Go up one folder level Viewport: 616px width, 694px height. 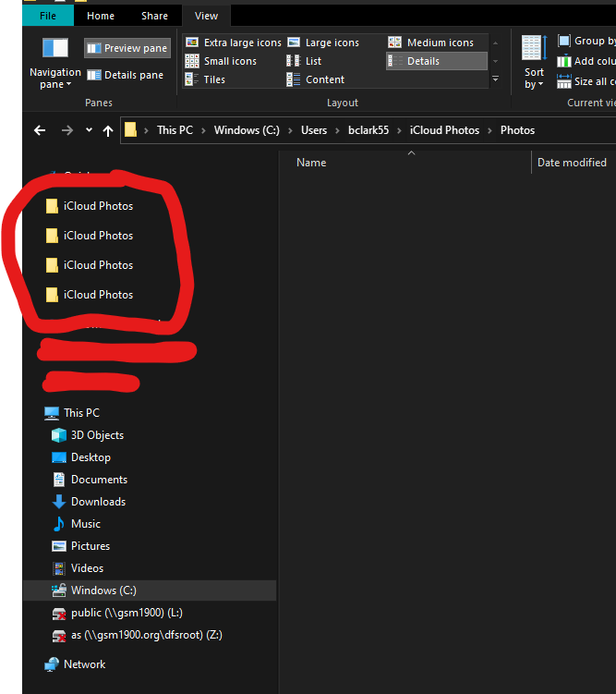(108, 130)
